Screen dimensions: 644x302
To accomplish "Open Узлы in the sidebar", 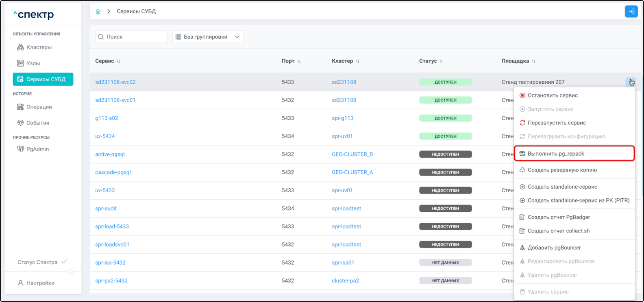I will (x=33, y=63).
